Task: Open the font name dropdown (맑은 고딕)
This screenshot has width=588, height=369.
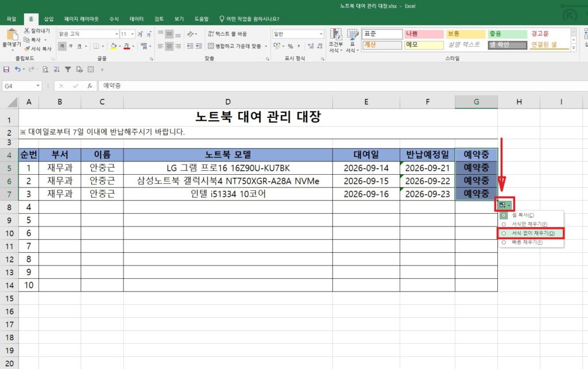Action: (117, 34)
